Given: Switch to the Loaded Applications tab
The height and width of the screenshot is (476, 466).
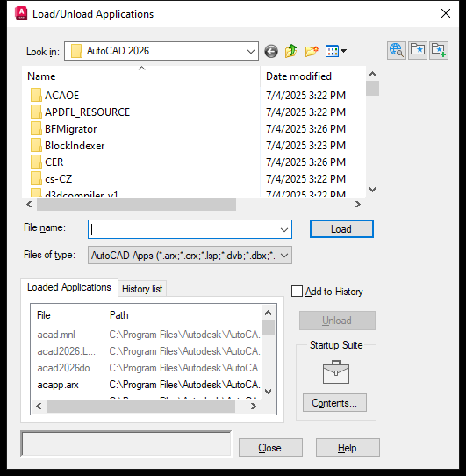Looking at the screenshot, I should pyautogui.click(x=69, y=287).
